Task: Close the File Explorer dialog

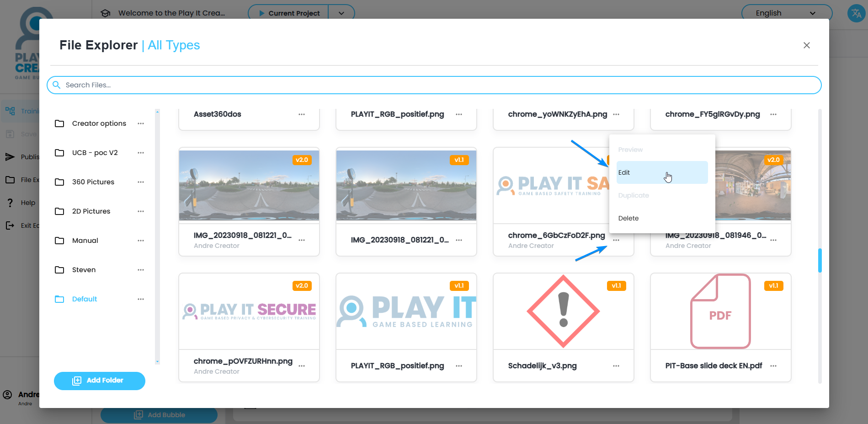Action: [x=806, y=45]
